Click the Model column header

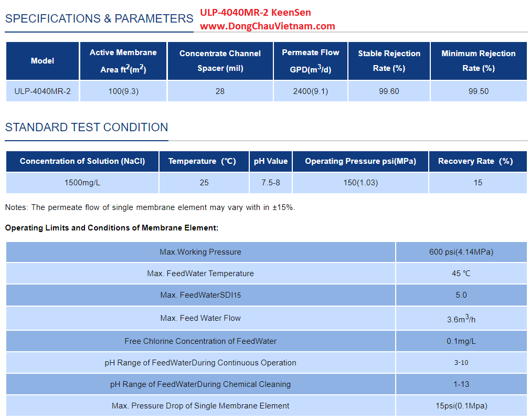tap(43, 61)
